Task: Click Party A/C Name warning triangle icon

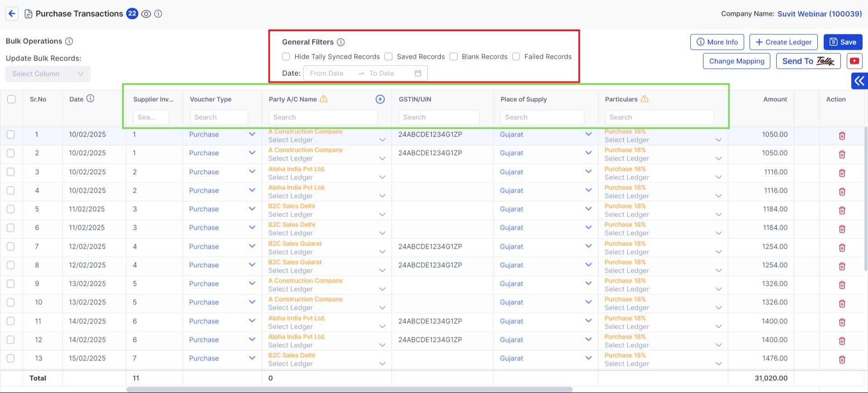Action: 324,99
